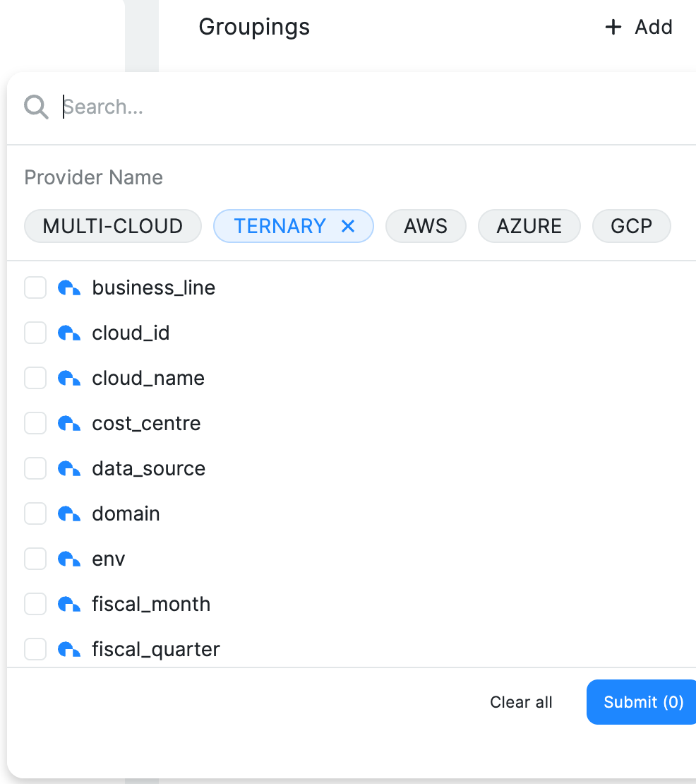Check the env checkbox
The width and height of the screenshot is (696, 784).
coord(35,559)
